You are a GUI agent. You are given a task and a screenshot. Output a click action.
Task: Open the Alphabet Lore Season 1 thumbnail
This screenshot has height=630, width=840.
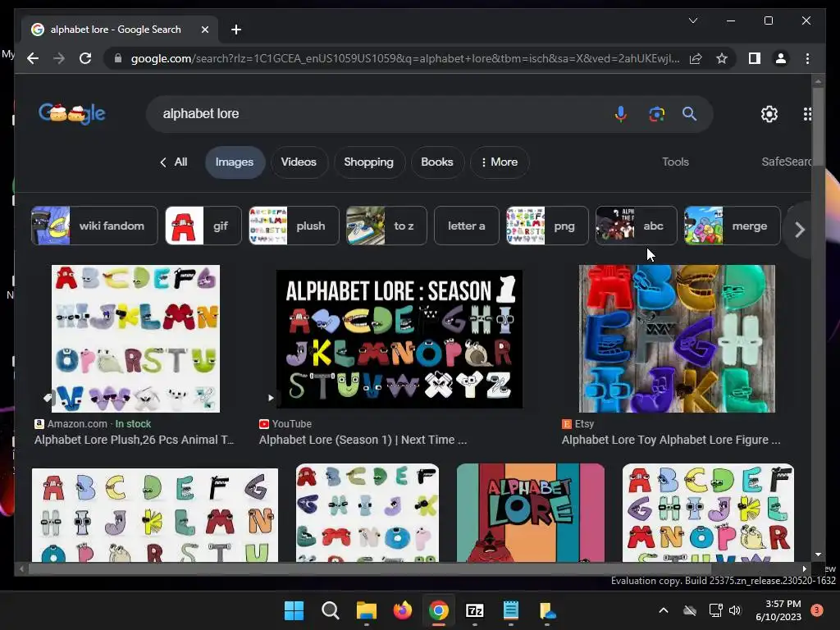point(399,339)
